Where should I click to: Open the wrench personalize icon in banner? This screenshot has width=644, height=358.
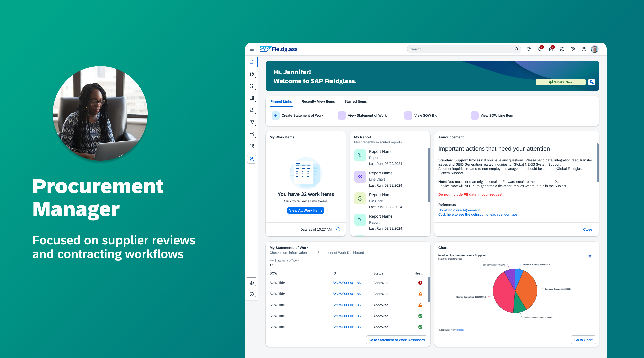591,82
